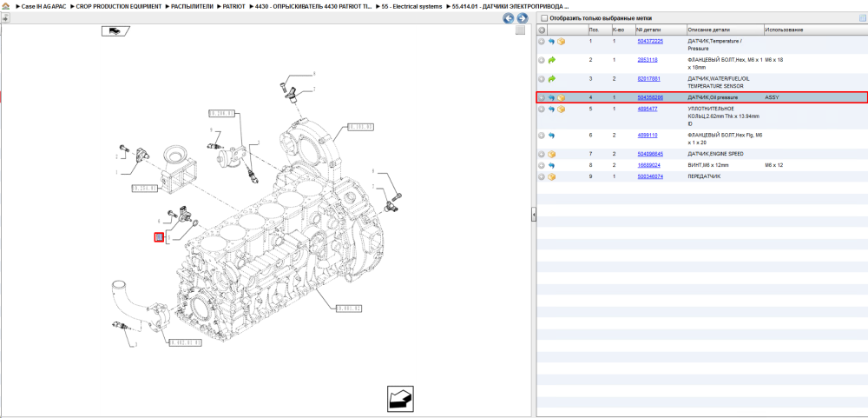Viewport: 868px width, 418px height.
Task: Open part number 16889024 link
Action: (648, 165)
